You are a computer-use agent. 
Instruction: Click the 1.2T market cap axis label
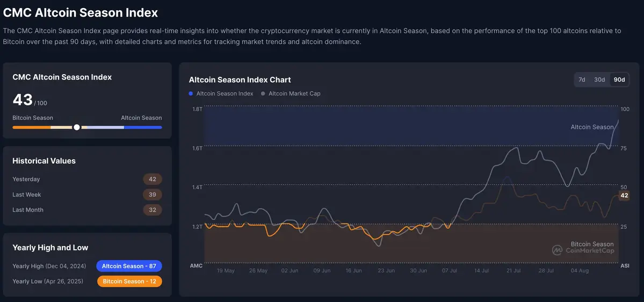pyautogui.click(x=197, y=226)
